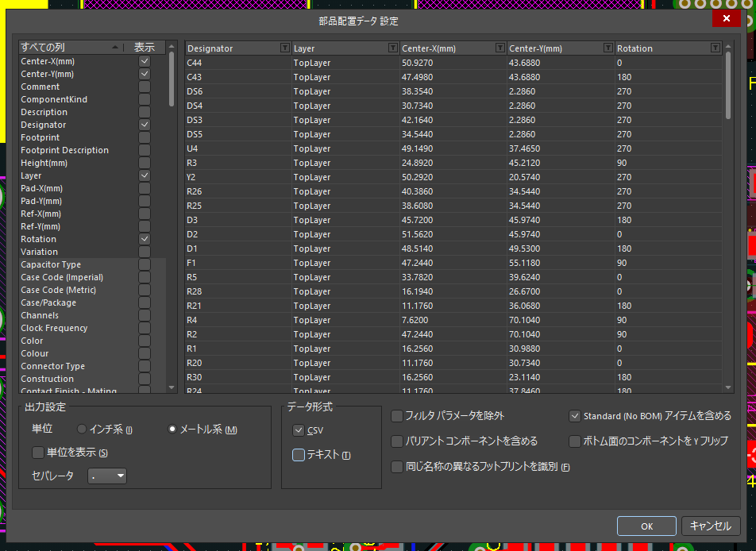Select the Y2 designator cell
This screenshot has width=756, height=551.
click(238, 177)
